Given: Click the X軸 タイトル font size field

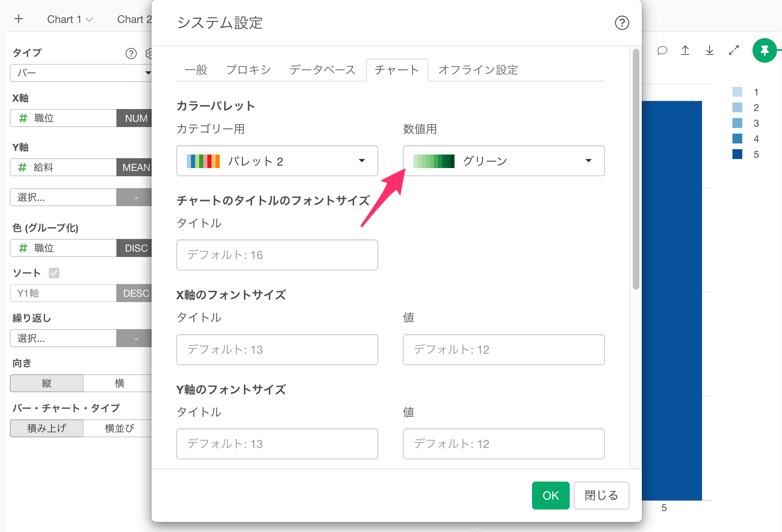Looking at the screenshot, I should click(x=277, y=350).
